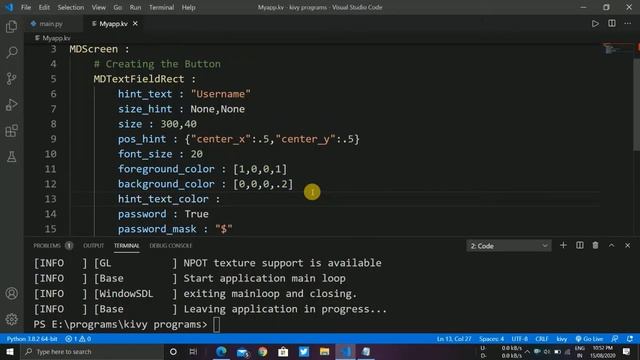The image size is (640, 360).
Task: Open the Manage gear icon
Action: pos(11,319)
